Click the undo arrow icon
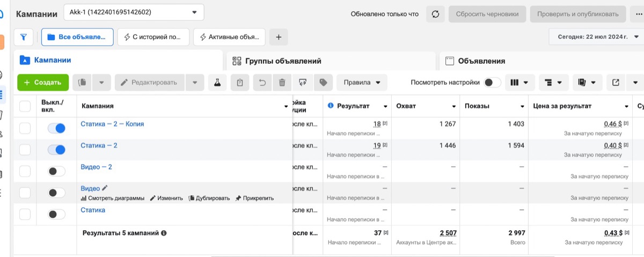The height and width of the screenshot is (257, 644). coord(262,83)
